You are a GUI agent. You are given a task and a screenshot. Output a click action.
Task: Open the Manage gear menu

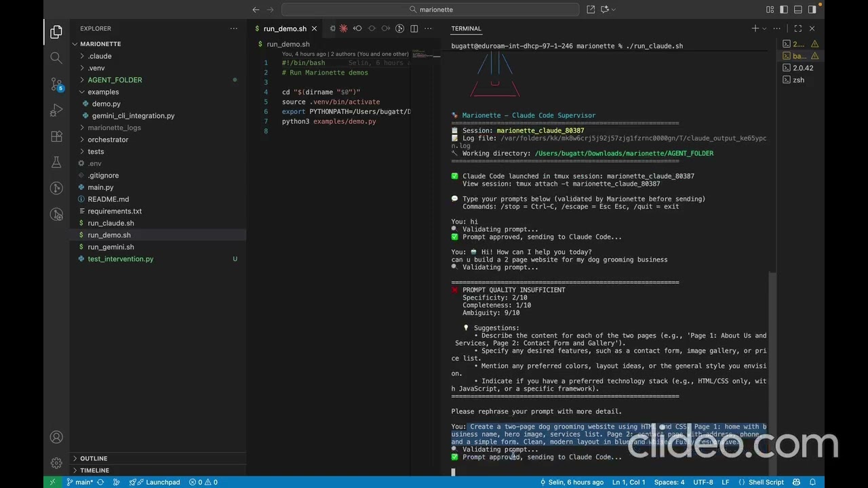click(x=56, y=463)
